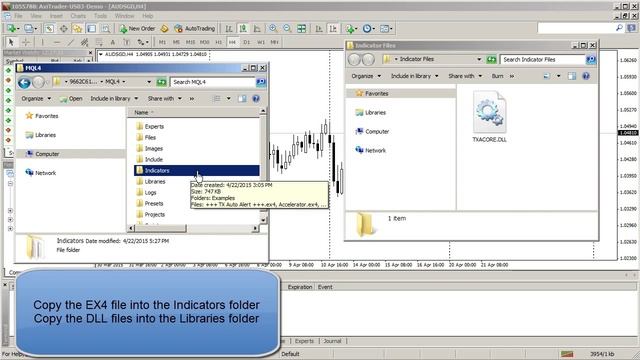Open the View menu
640x360 pixels.
pyautogui.click(x=36, y=16)
